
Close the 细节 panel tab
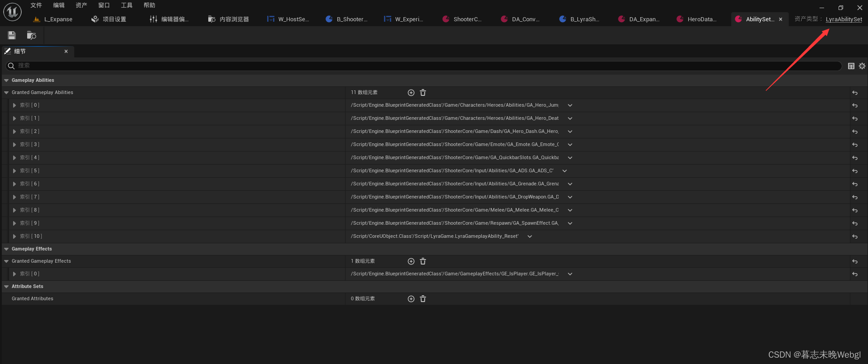click(66, 52)
